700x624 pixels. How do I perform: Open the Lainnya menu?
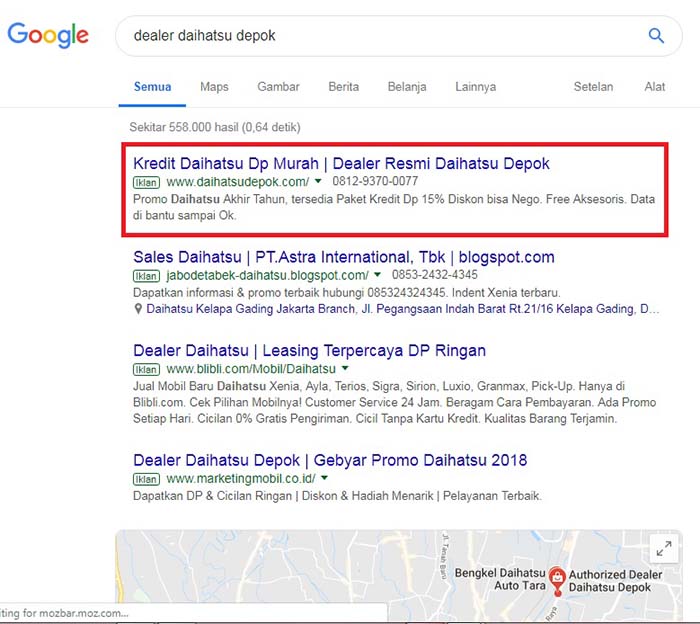click(x=475, y=87)
